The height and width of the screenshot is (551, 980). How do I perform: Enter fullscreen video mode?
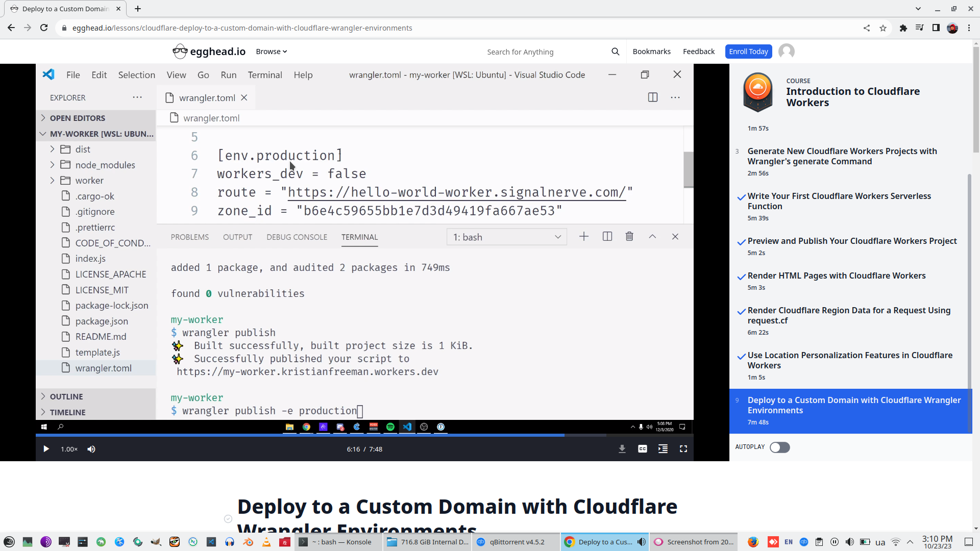click(683, 449)
